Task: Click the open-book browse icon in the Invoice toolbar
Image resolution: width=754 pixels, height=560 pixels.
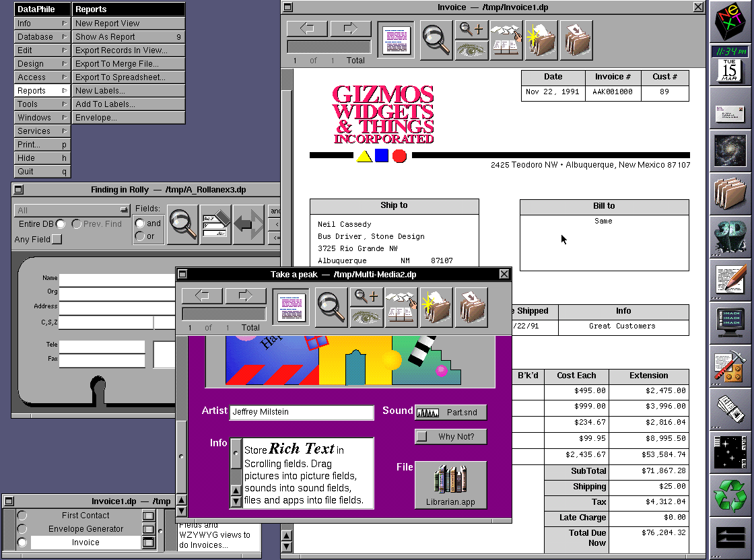Action: point(506,40)
